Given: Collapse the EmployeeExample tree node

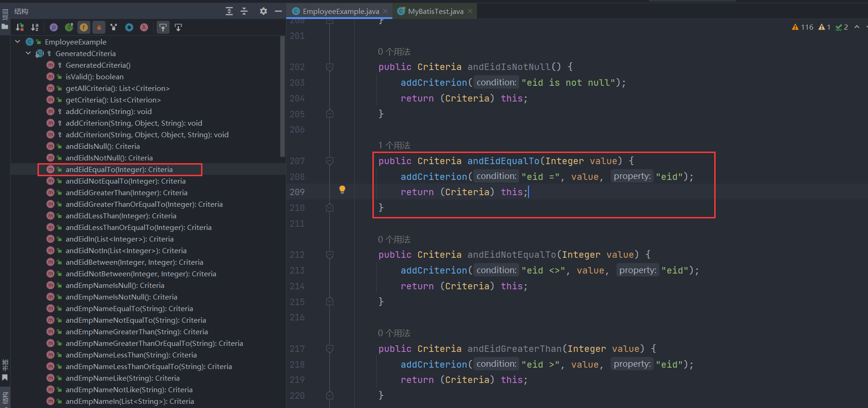Looking at the screenshot, I should click(18, 42).
